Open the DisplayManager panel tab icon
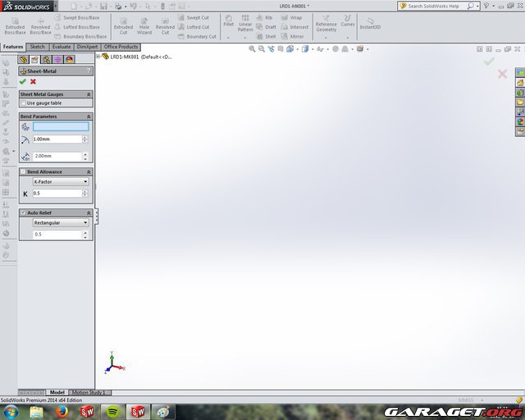Image resolution: width=525 pixels, height=420 pixels. click(x=70, y=59)
